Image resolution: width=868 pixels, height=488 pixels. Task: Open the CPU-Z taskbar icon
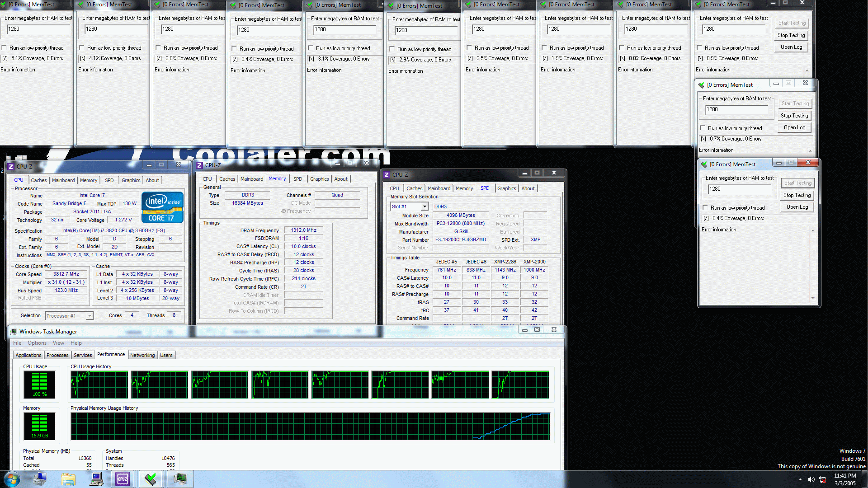[x=123, y=479]
